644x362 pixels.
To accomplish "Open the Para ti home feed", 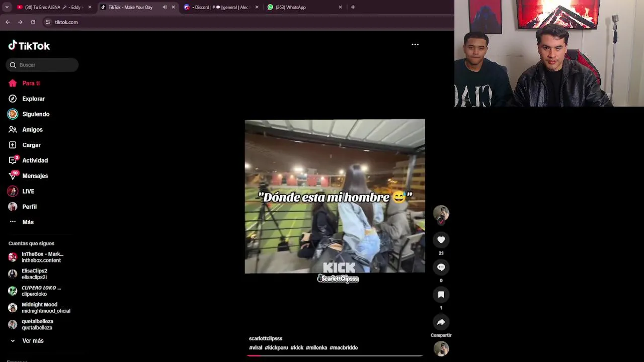I will tap(31, 83).
